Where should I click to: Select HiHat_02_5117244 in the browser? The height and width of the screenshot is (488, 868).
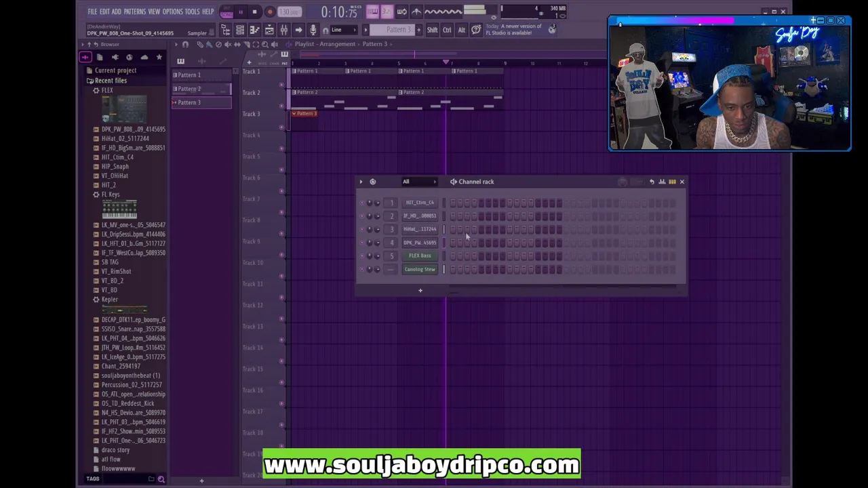[125, 138]
